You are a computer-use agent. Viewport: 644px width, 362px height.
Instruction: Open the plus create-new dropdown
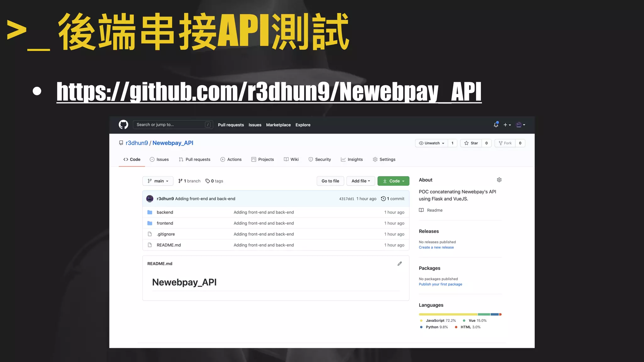(507, 125)
